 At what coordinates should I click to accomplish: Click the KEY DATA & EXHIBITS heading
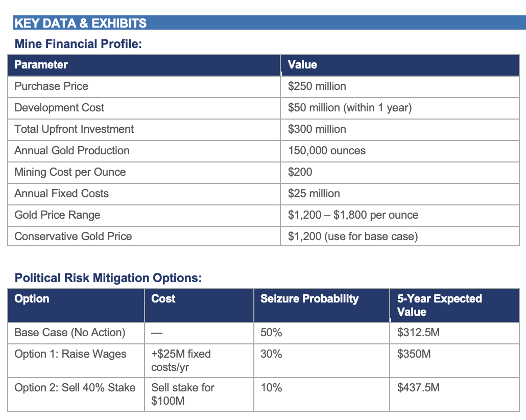tap(81, 23)
